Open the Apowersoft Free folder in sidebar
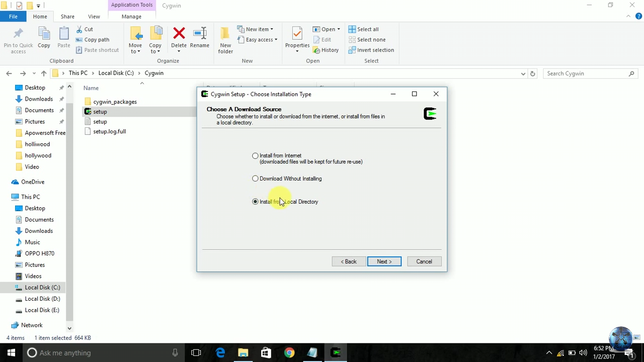Image resolution: width=644 pixels, height=362 pixels. pyautogui.click(x=45, y=133)
